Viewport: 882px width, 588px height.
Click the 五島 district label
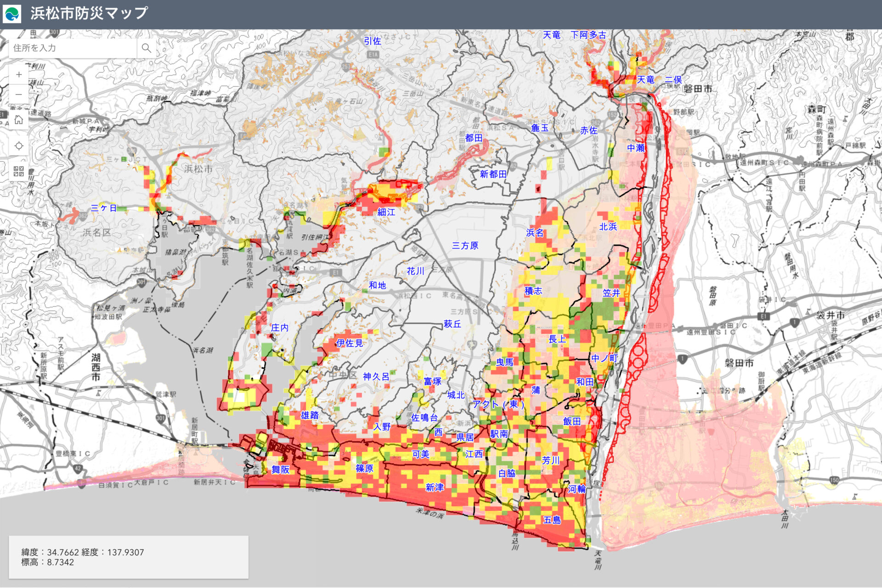pyautogui.click(x=552, y=520)
